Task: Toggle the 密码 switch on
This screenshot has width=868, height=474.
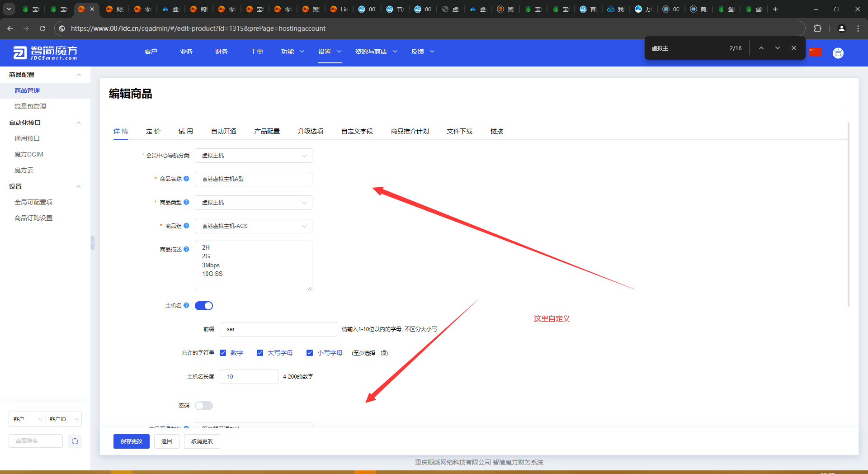Action: 204,406
